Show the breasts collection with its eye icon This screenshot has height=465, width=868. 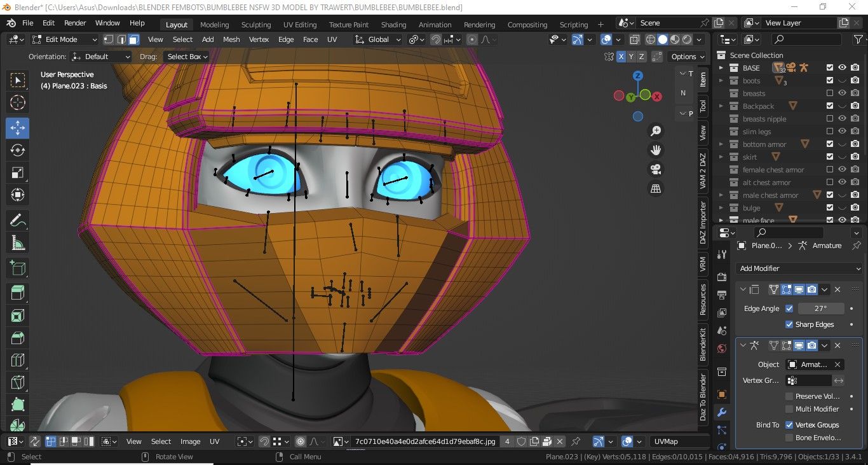(842, 94)
